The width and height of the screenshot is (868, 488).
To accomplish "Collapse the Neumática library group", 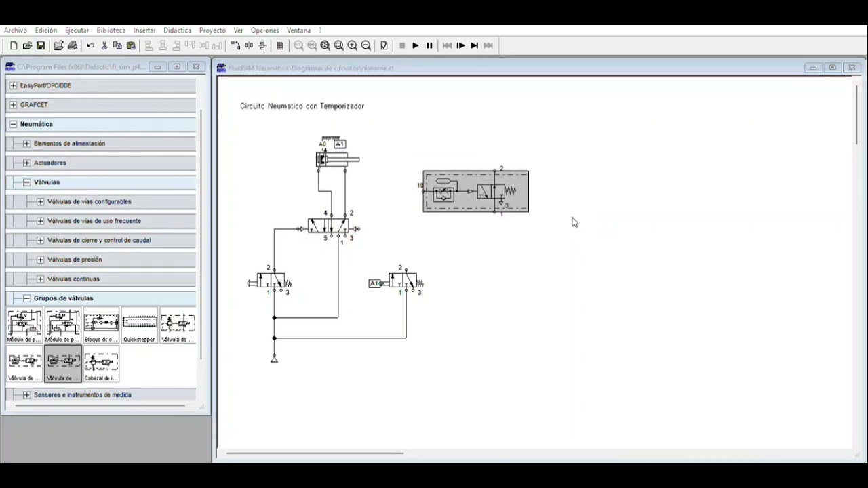I will click(13, 124).
